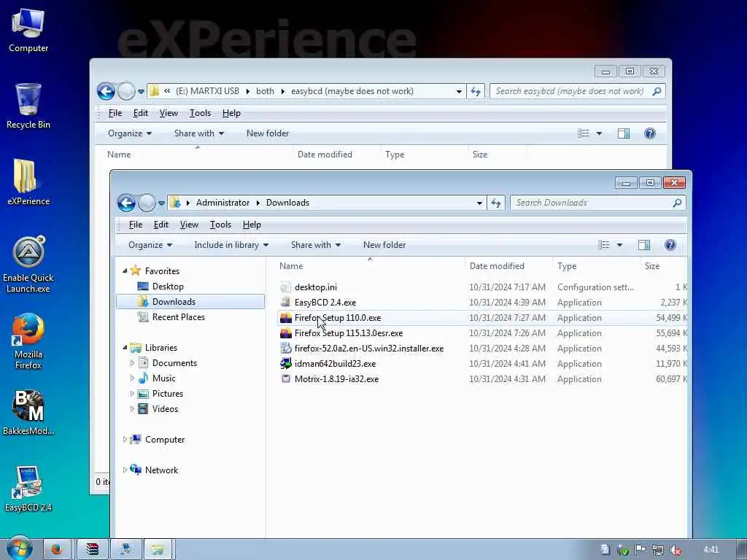Open Help icon in easybcd window
Screen dimensions: 747x560
coord(649,133)
